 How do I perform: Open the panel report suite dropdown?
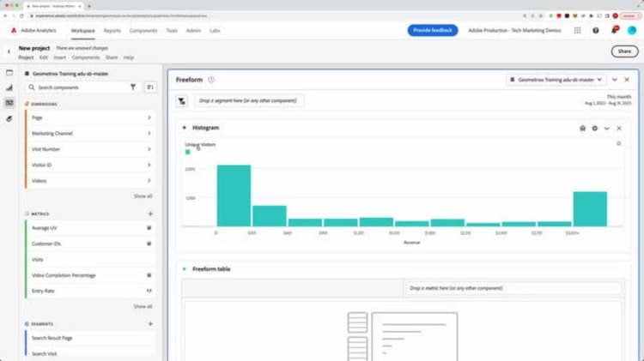click(x=556, y=80)
